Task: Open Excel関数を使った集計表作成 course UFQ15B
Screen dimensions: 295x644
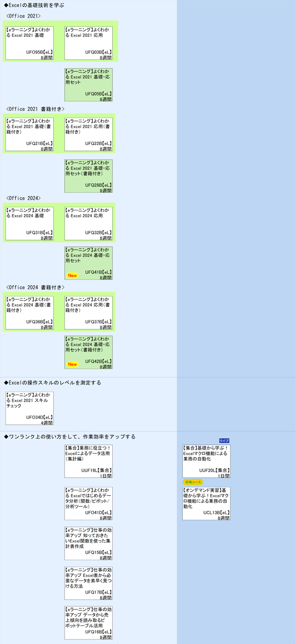Action: click(88, 544)
